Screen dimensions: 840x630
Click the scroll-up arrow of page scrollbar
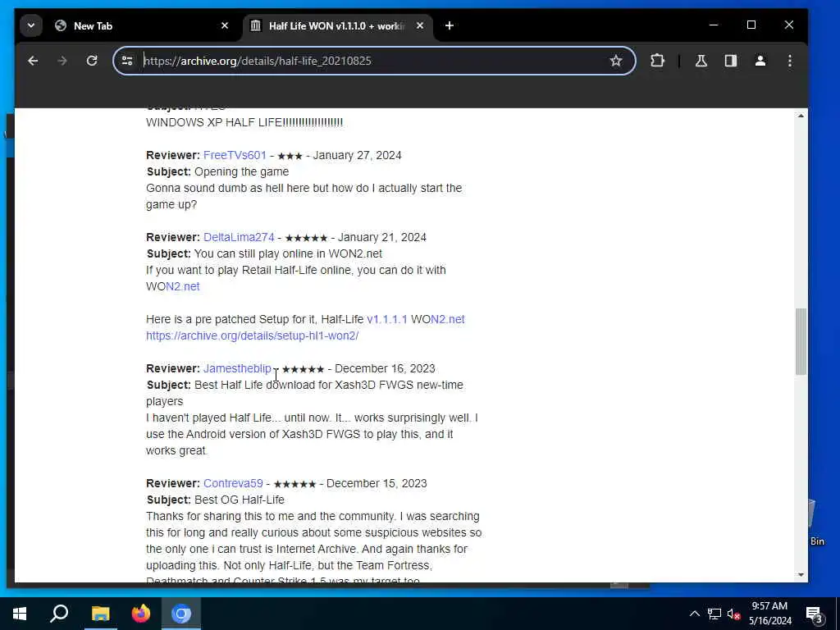tap(801, 116)
